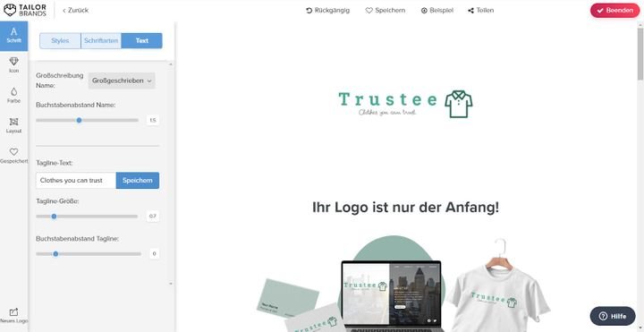Open the Hilfe help button
Image resolution: width=644 pixels, height=332 pixels.
pyautogui.click(x=613, y=316)
